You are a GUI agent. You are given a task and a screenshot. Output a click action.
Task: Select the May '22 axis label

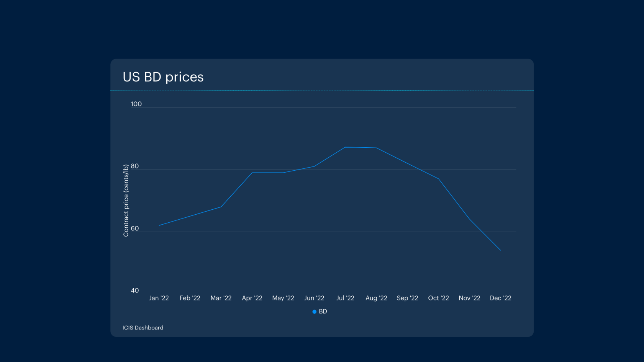[283, 298]
